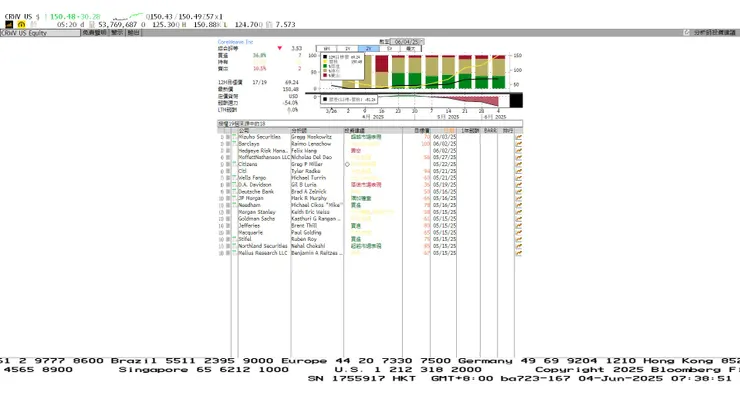This screenshot has height=400, width=740.
Task: Open the chart icon in Needham row
Action: coord(519,206)
